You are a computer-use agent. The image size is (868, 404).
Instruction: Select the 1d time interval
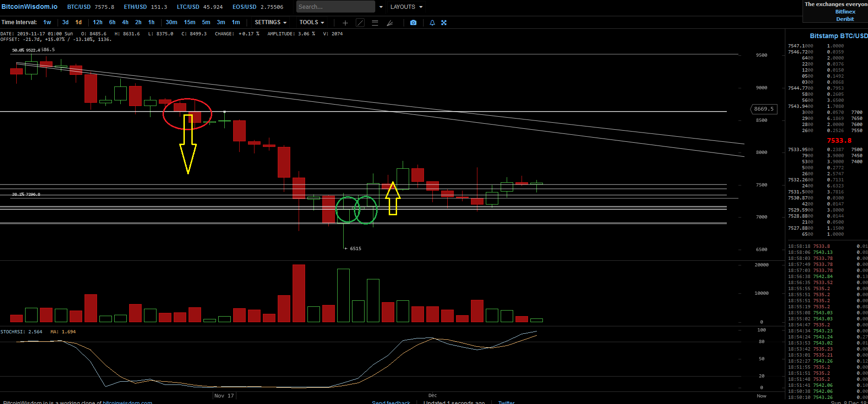(x=78, y=22)
